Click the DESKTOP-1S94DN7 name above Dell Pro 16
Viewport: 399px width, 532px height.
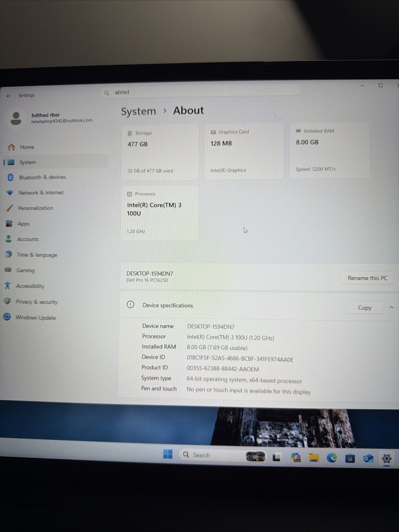[149, 273]
